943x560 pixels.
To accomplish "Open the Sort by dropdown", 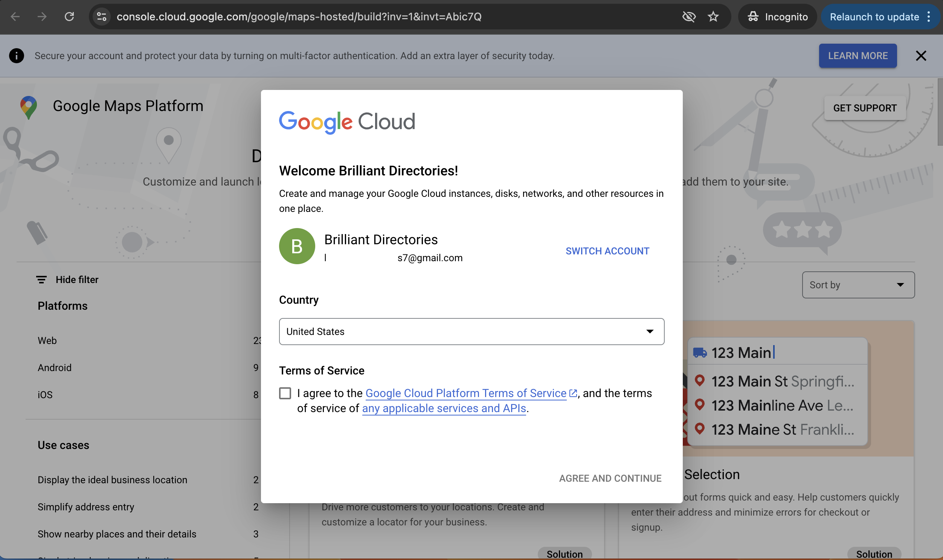I will (858, 285).
